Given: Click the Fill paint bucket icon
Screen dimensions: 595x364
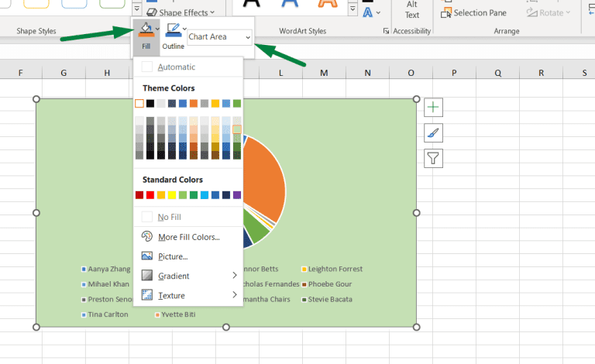Looking at the screenshot, I should [146, 30].
